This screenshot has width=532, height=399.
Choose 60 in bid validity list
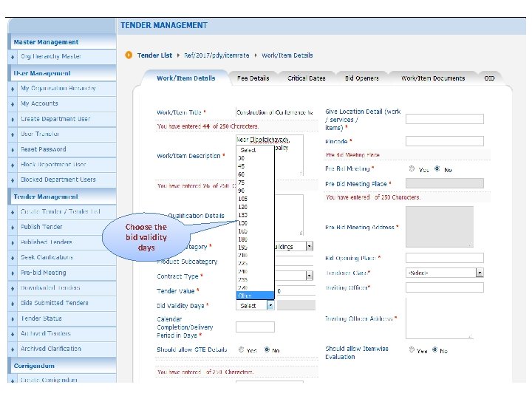click(x=255, y=174)
